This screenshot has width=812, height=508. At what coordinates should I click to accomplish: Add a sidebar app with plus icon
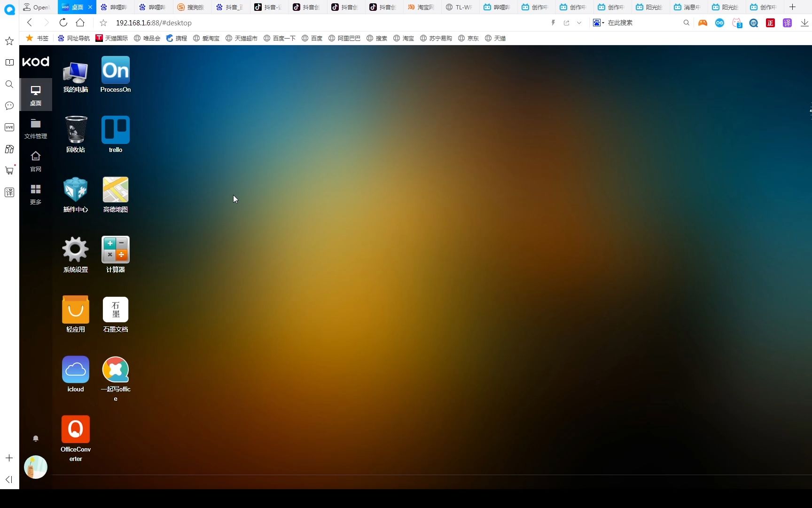(x=9, y=458)
